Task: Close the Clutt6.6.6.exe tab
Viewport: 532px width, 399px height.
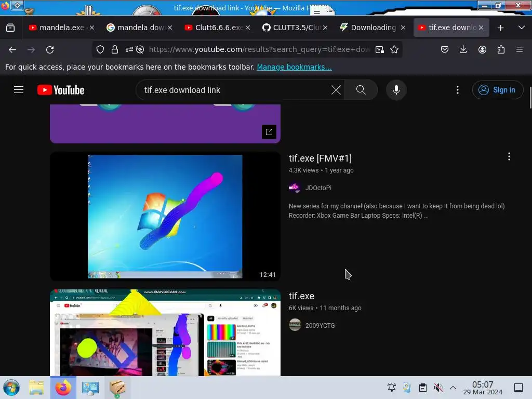Action: (x=248, y=28)
